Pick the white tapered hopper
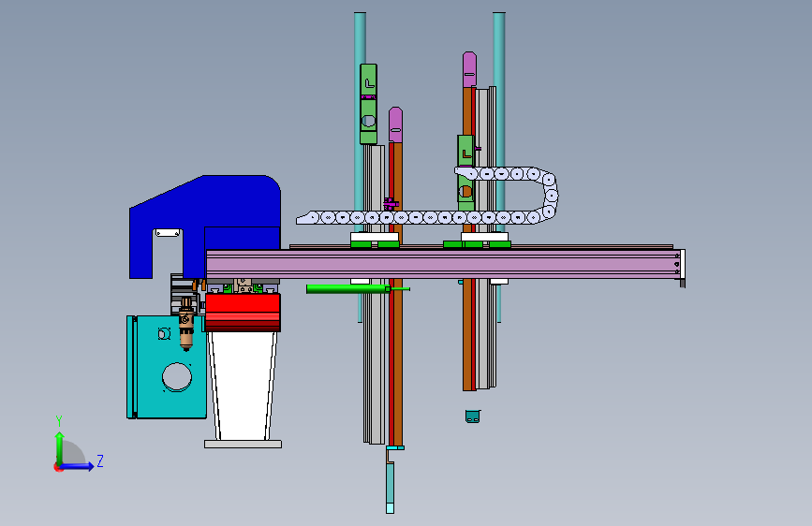The height and width of the screenshot is (526, 812). click(243, 386)
